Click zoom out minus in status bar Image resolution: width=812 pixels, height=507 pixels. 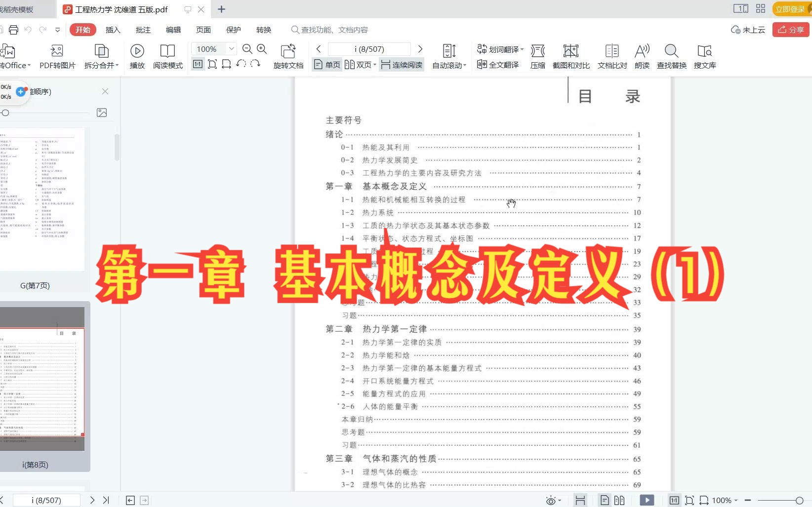pos(748,500)
